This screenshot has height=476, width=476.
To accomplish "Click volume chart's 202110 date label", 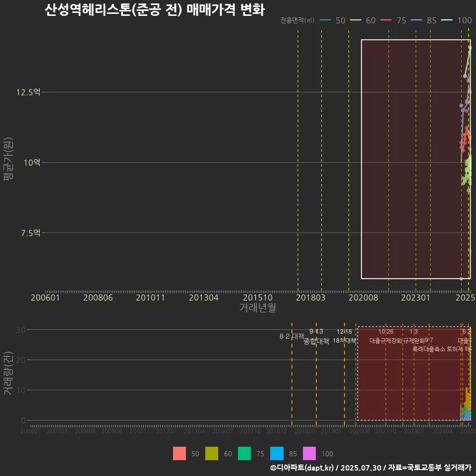I will click(x=386, y=431).
